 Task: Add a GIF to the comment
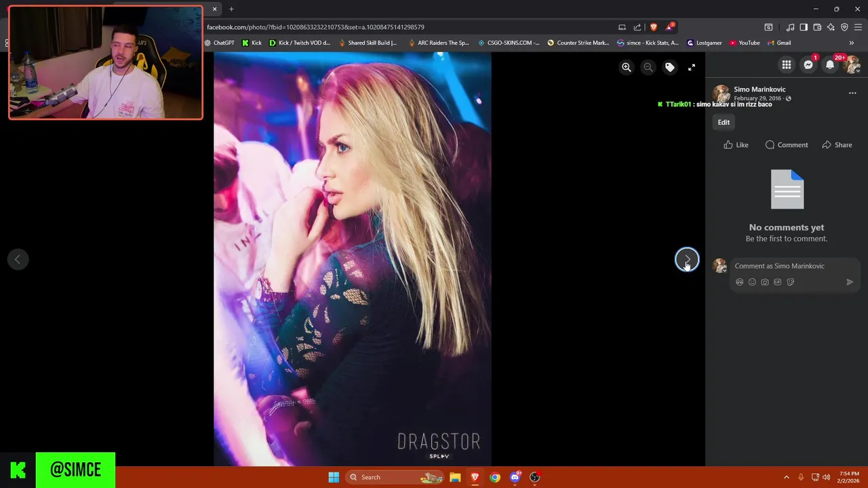click(777, 282)
